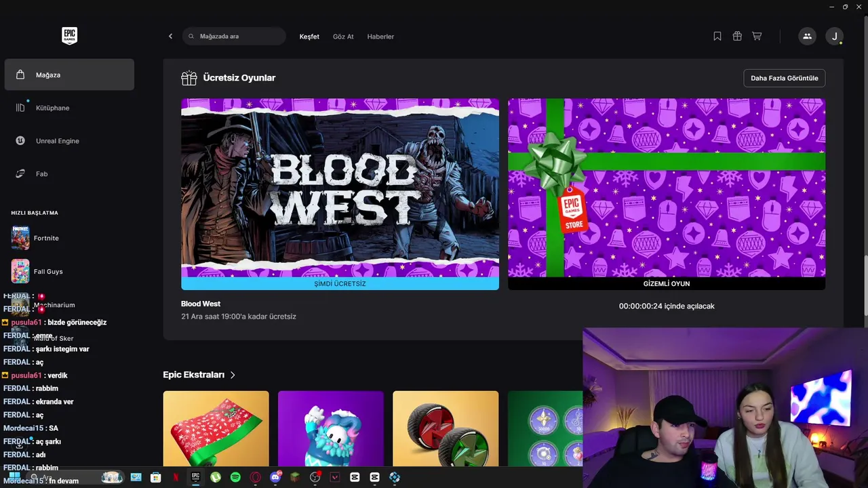Image resolution: width=868 pixels, height=488 pixels.
Task: Click Epic Games taskbar icon
Action: 195,477
